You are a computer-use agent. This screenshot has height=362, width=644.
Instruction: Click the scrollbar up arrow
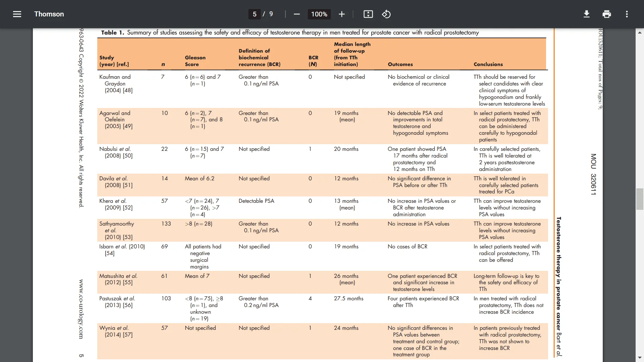pyautogui.click(x=640, y=33)
